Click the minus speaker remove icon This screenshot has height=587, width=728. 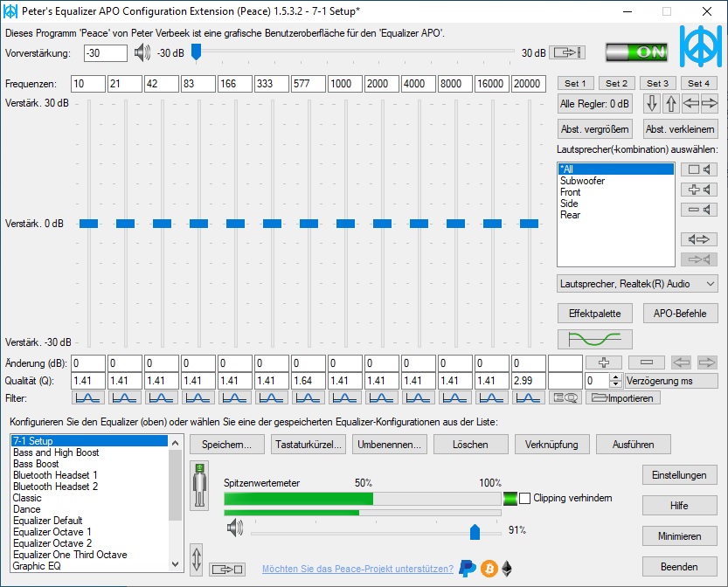point(699,210)
